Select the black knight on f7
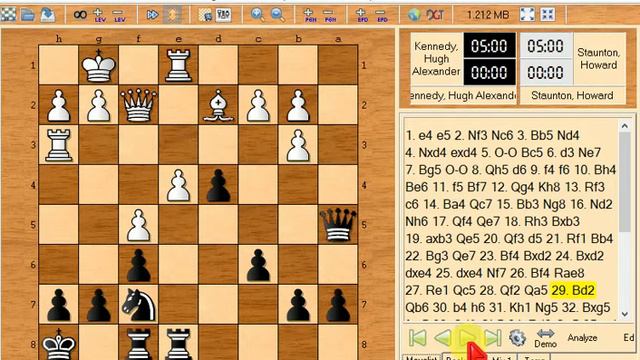Viewport: 640px width, 360px height. coord(139,304)
